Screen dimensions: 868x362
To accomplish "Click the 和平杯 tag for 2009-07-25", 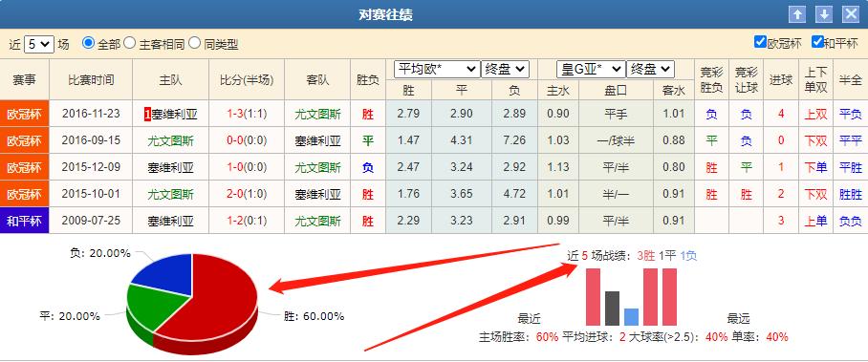I will click(x=24, y=221).
